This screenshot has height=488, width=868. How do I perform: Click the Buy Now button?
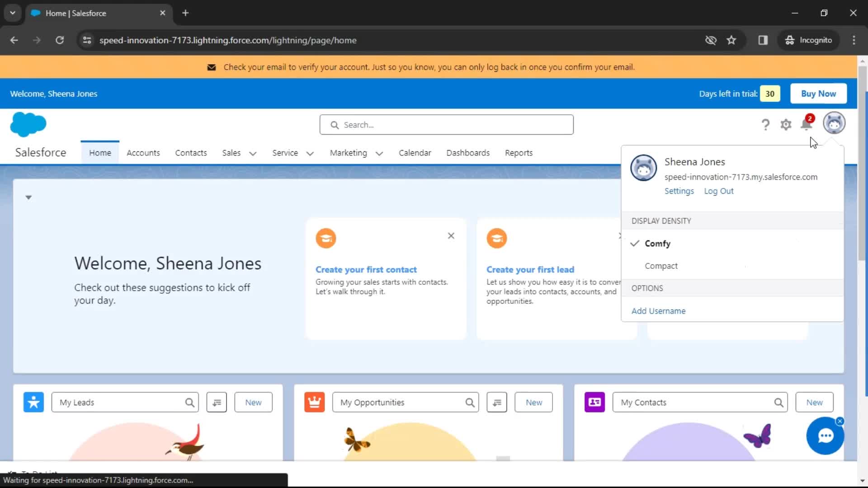tap(818, 94)
